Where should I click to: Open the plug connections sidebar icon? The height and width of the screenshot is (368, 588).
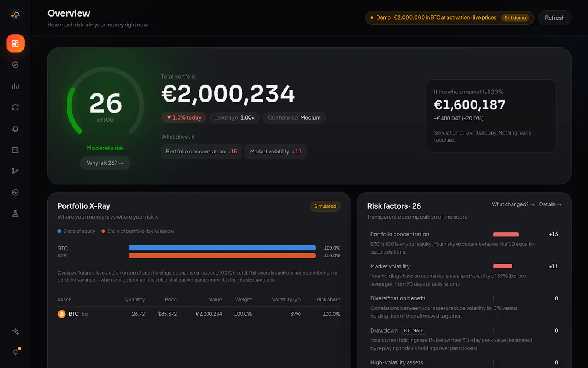(15, 352)
